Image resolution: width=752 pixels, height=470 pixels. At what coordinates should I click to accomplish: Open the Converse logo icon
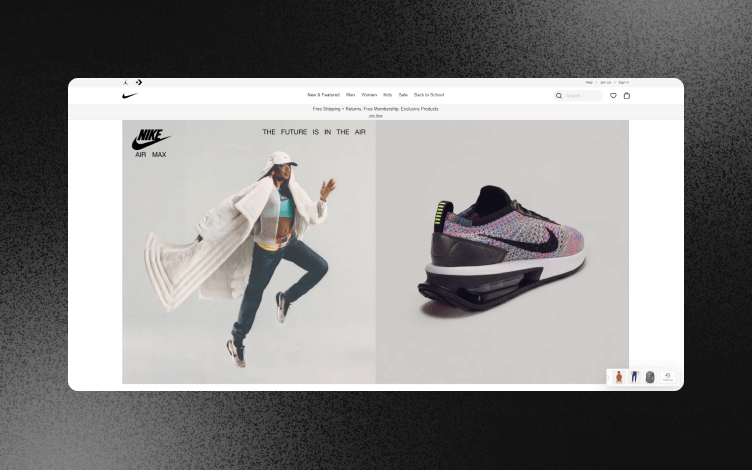tap(139, 82)
